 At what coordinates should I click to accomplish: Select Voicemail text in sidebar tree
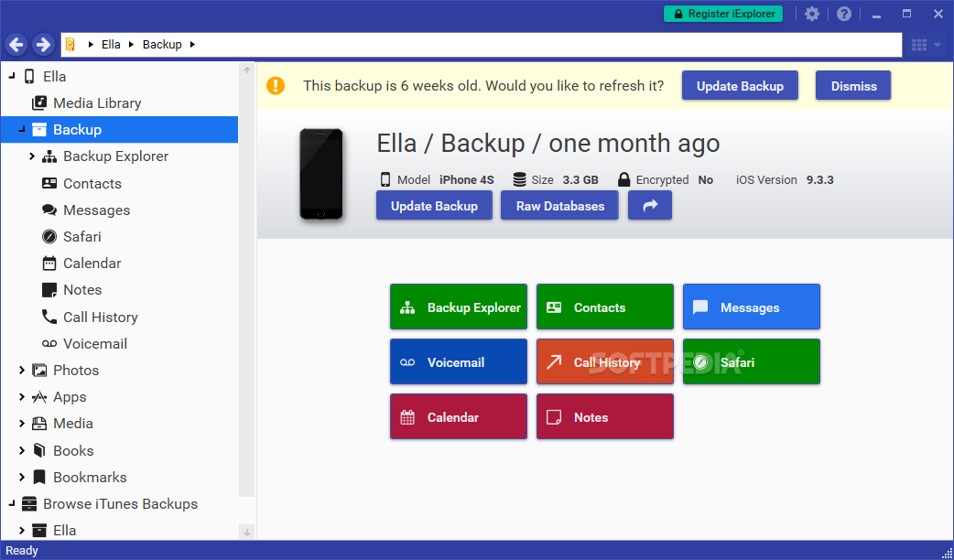[95, 343]
